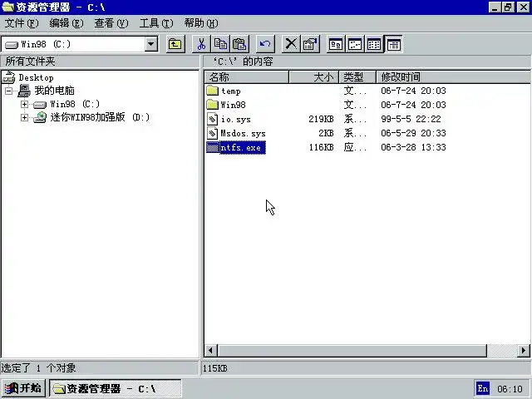Switch to small icons view
Screen dimensions: 532x399
pos(355,44)
